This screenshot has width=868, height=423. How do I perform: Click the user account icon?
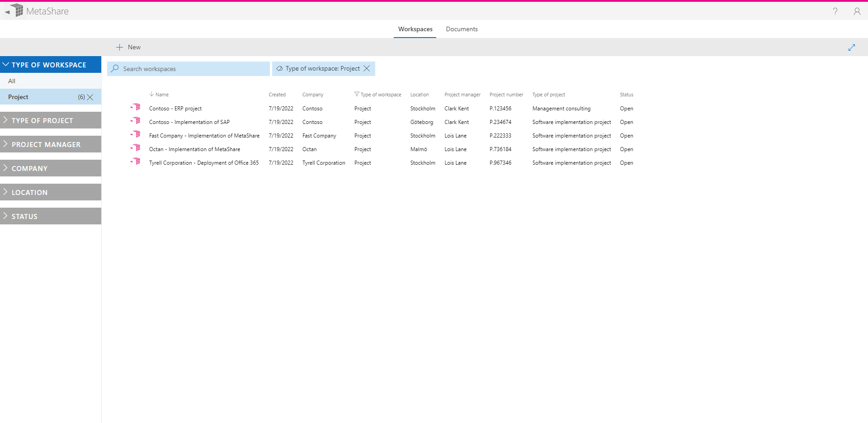(857, 11)
